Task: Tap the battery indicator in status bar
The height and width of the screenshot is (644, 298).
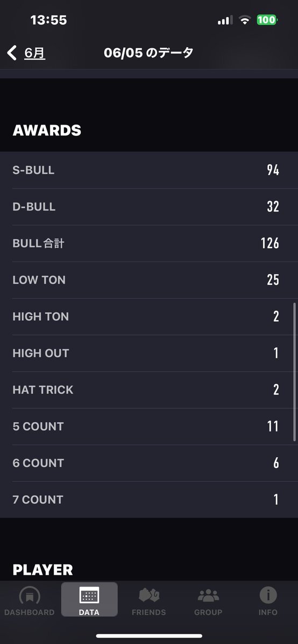Action: point(267,20)
